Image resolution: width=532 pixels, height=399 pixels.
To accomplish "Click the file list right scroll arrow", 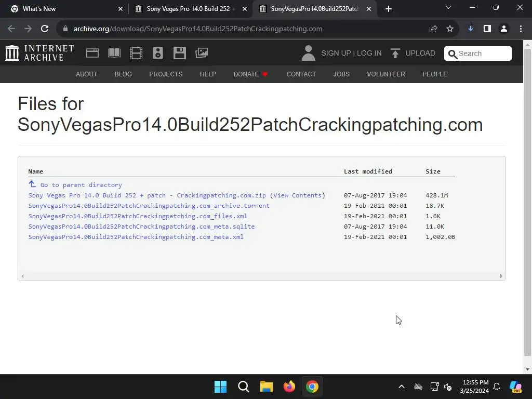I will pyautogui.click(x=501, y=276).
